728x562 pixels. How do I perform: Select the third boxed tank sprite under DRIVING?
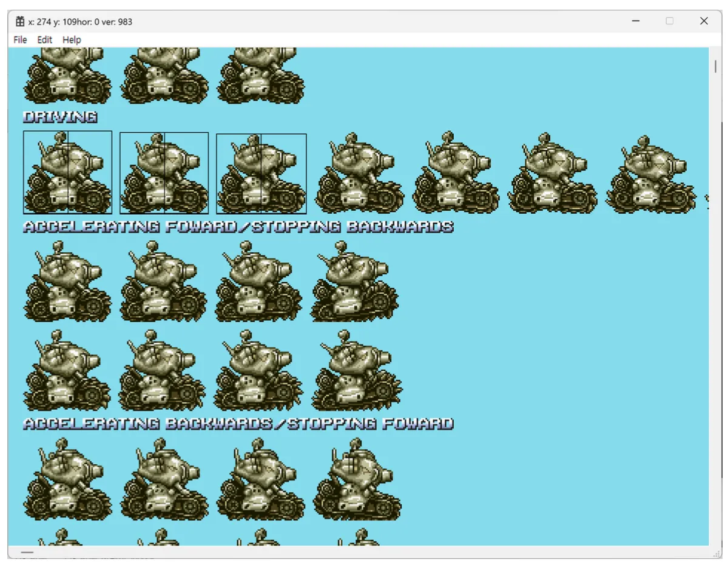coord(261,174)
